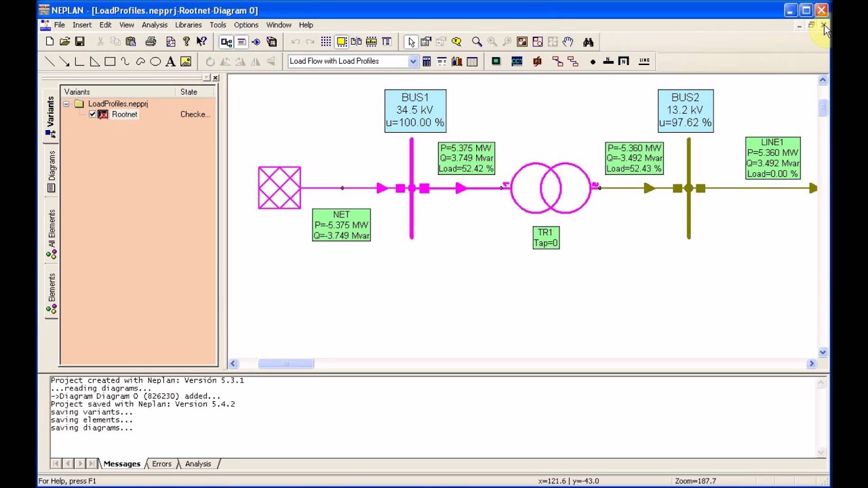The height and width of the screenshot is (488, 868).
Task: Open the Load Flow with Load Profiles dropdown
Action: [413, 61]
